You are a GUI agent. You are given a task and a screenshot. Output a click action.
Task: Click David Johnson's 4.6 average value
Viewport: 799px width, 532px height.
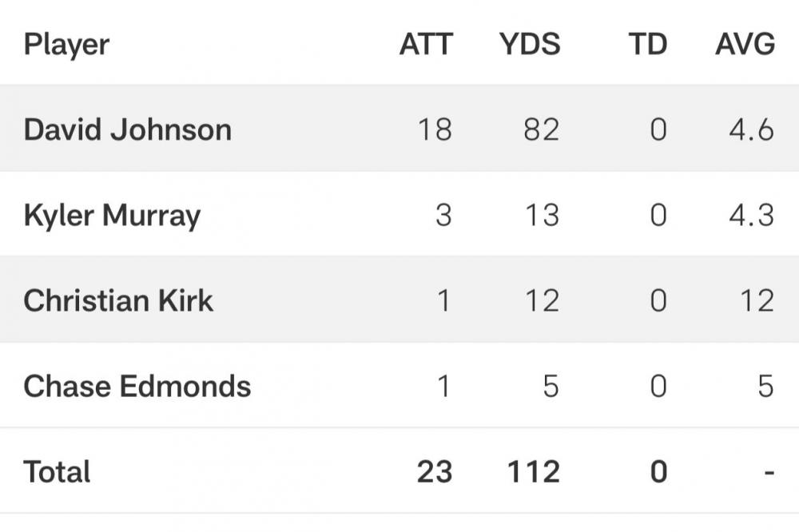pos(752,129)
